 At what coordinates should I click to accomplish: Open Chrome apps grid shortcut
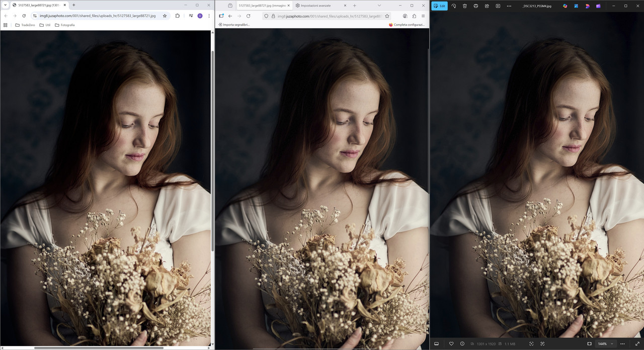coord(6,25)
